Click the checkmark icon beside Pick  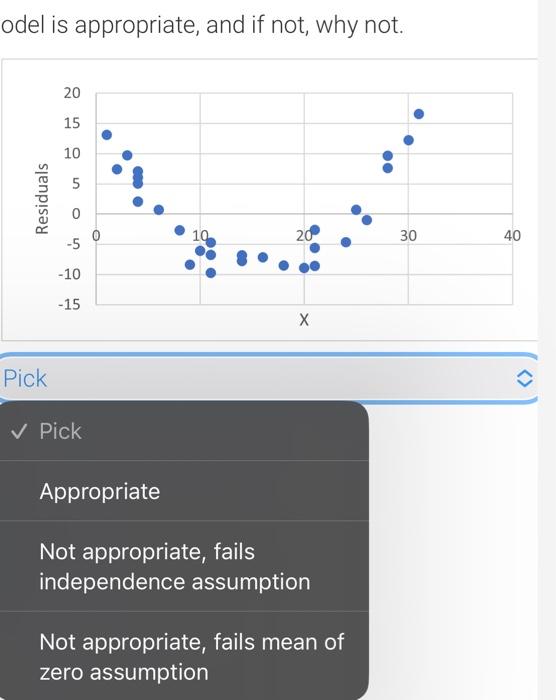pyautogui.click(x=19, y=432)
